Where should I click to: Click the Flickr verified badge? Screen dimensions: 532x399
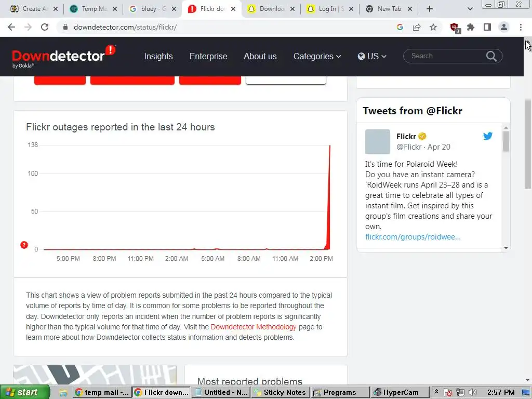[422, 137]
